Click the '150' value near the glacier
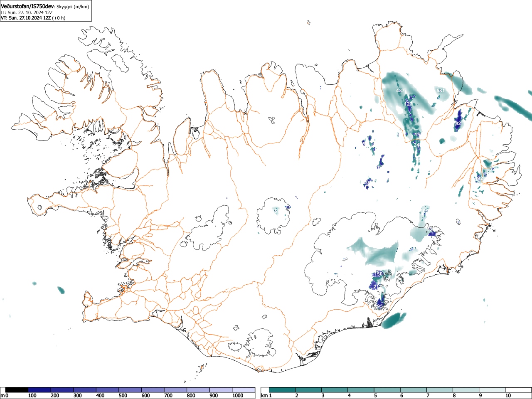532x399 pixels. coord(378,274)
